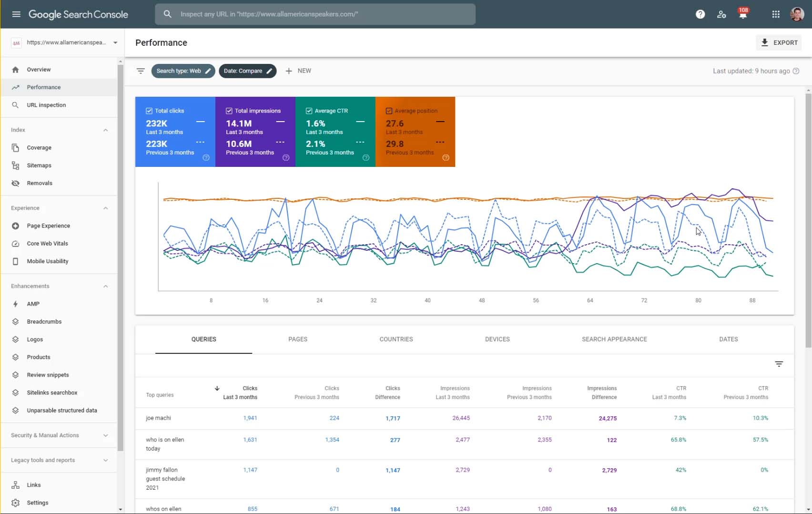
Task: Collapse the Experience section
Action: pyautogui.click(x=106, y=208)
